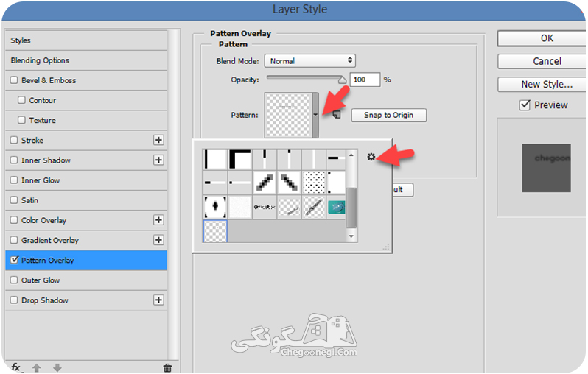
Task: Collapse the pattern picker dropdown arrow
Action: point(315,115)
